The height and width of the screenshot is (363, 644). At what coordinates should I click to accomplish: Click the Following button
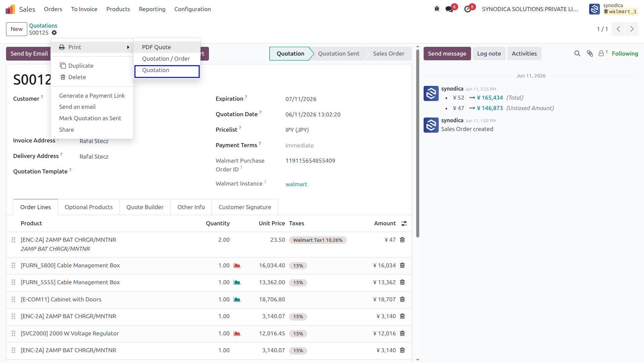[625, 54]
